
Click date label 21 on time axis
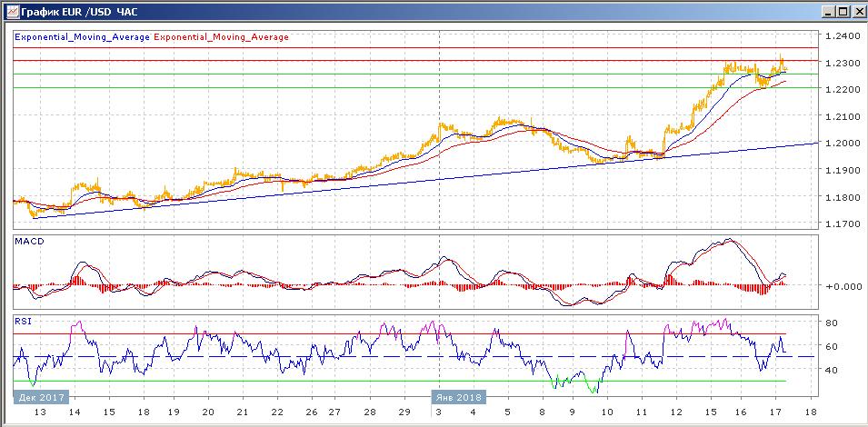coord(242,412)
